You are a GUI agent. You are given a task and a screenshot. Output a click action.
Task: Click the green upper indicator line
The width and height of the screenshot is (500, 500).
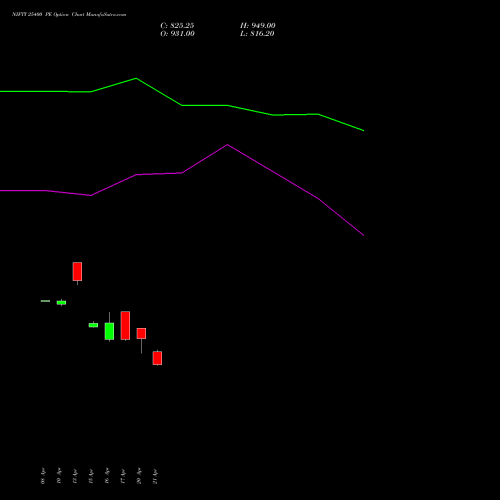(182, 105)
